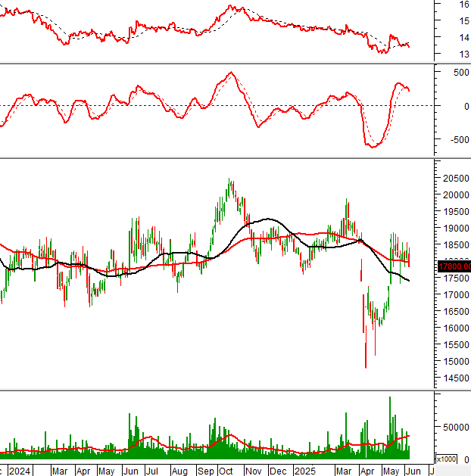Click the Sep month label on time axis

coord(204,471)
